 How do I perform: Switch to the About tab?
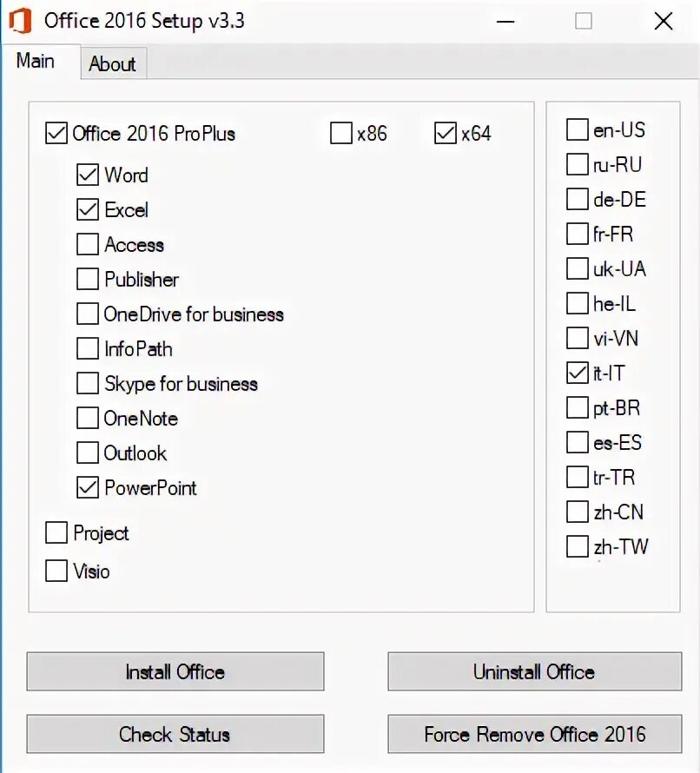(x=112, y=64)
